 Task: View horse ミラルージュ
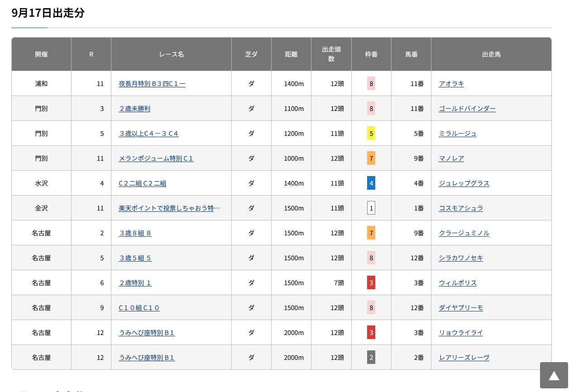[x=458, y=134]
